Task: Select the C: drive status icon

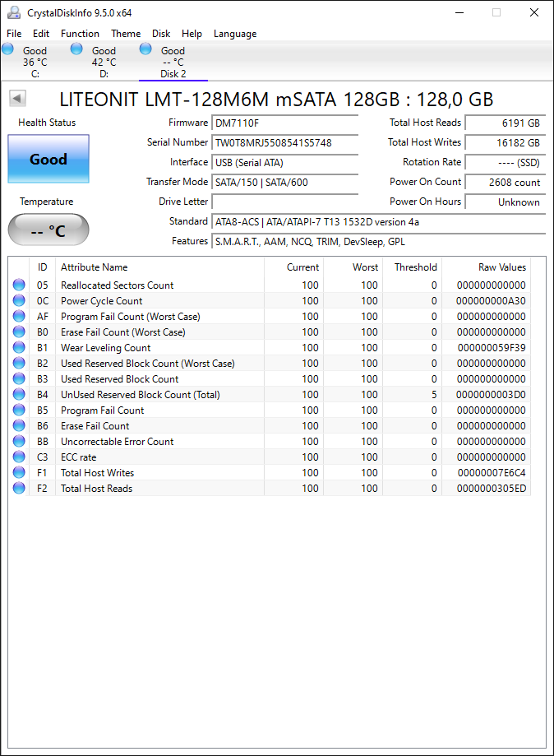Action: (x=7, y=49)
